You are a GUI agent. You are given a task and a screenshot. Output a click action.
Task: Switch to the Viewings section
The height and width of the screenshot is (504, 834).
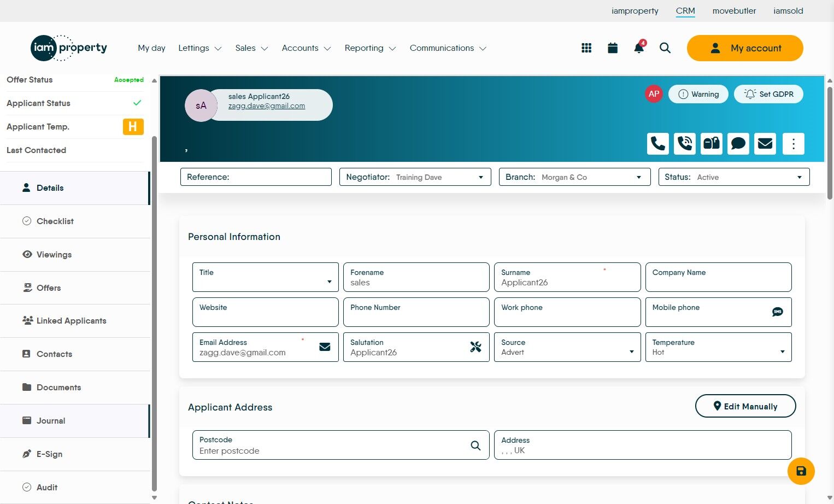click(x=54, y=254)
